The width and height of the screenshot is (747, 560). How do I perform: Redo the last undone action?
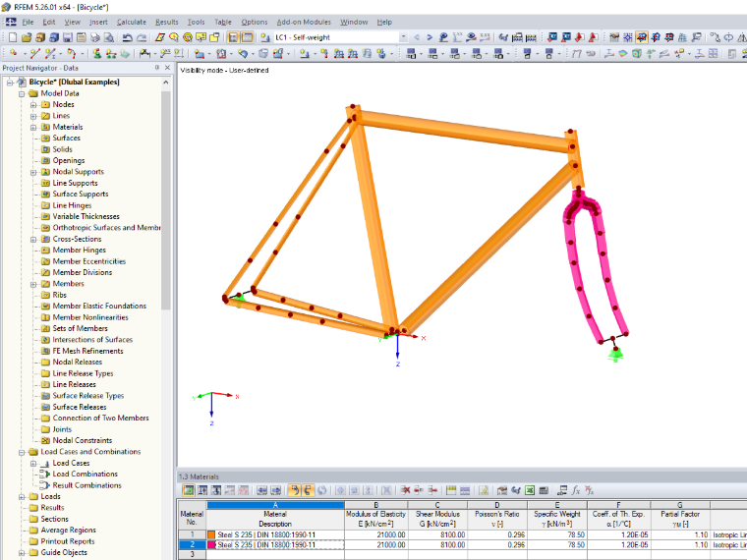pos(142,37)
